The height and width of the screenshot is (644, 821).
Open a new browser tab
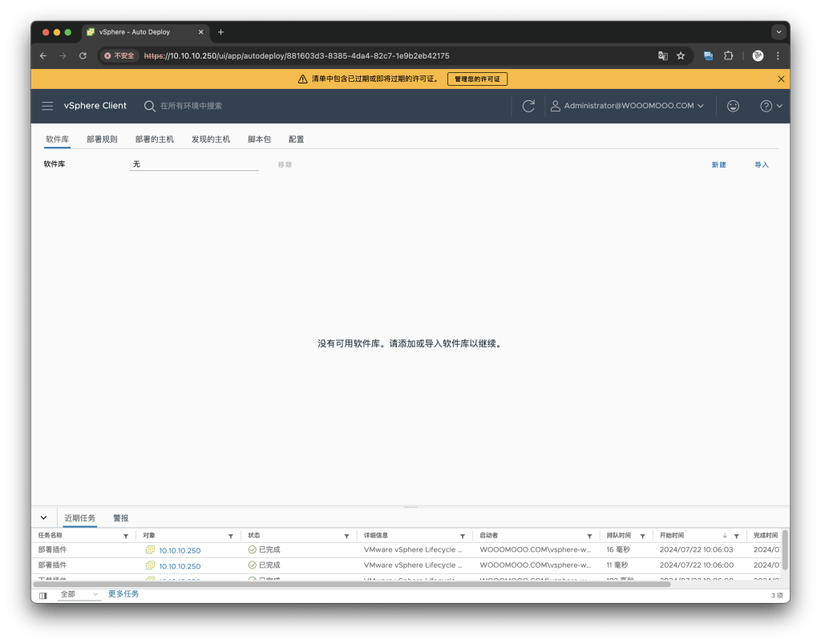click(220, 32)
